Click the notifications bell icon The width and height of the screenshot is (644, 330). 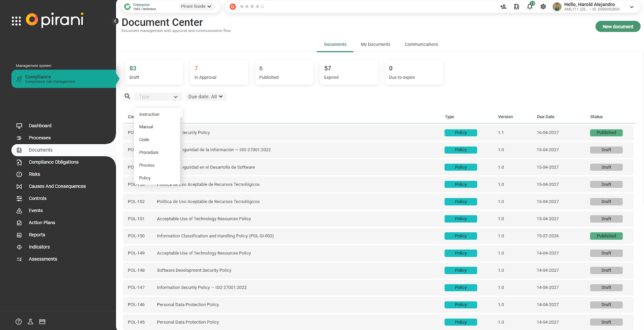click(x=530, y=6)
